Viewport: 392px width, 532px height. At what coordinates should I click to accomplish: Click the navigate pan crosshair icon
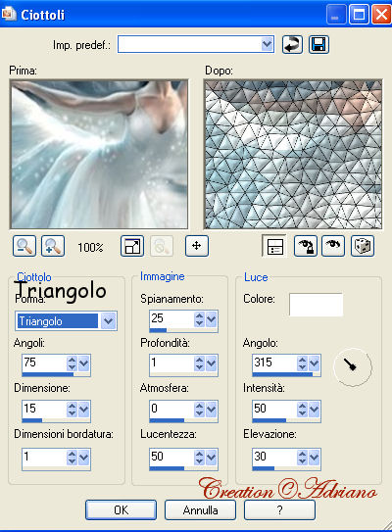pos(197,246)
